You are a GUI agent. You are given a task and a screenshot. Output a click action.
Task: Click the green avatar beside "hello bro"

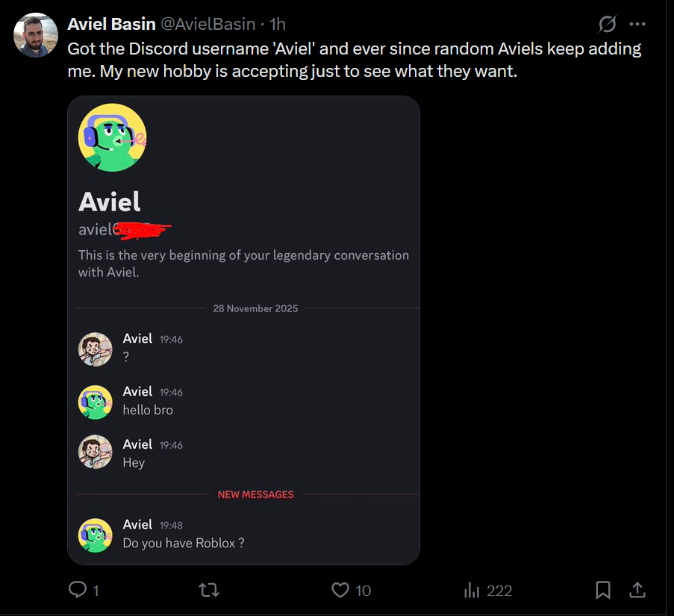coord(96,402)
